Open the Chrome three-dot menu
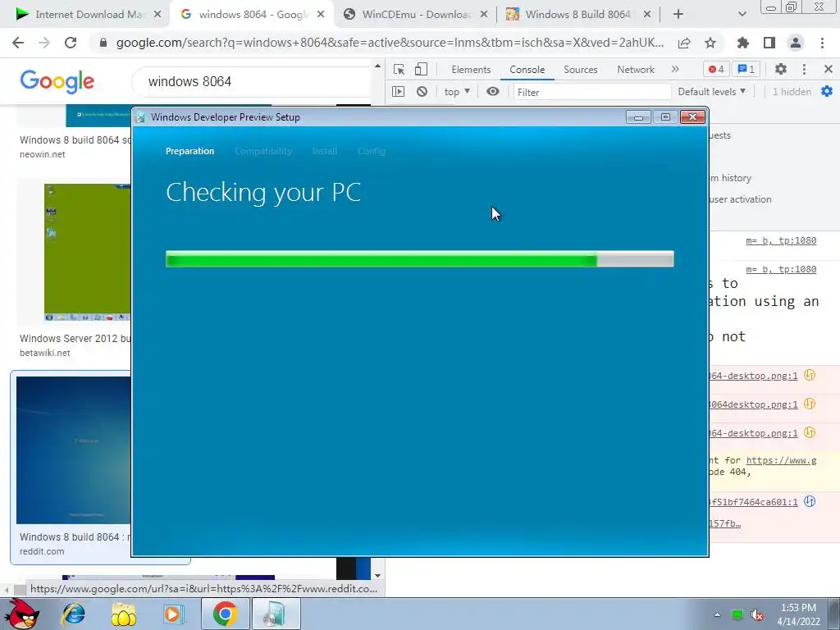Image resolution: width=840 pixels, height=630 pixels. point(822,43)
